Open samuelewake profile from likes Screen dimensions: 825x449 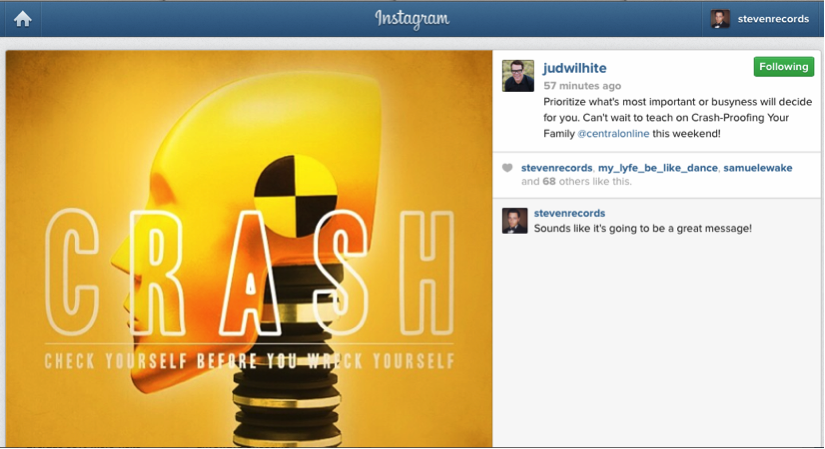(x=758, y=168)
